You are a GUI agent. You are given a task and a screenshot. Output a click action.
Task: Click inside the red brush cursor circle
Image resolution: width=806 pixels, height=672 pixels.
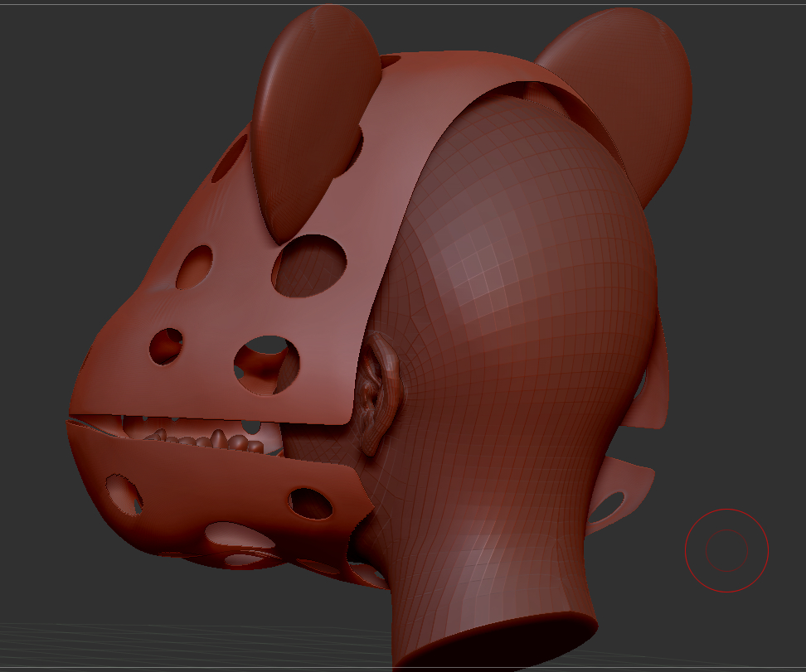coord(726,550)
